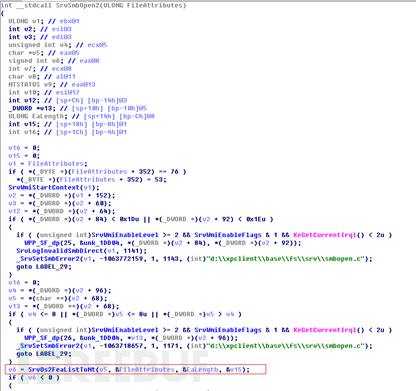Click the if ( v6 < 0 ) condition
The image size is (416, 391).
click(x=34, y=378)
